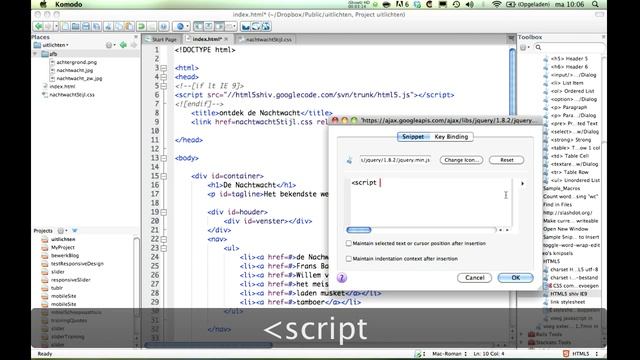Switch to the nachtwachtStijl.css tab
The height and width of the screenshot is (360, 640).
266,39
